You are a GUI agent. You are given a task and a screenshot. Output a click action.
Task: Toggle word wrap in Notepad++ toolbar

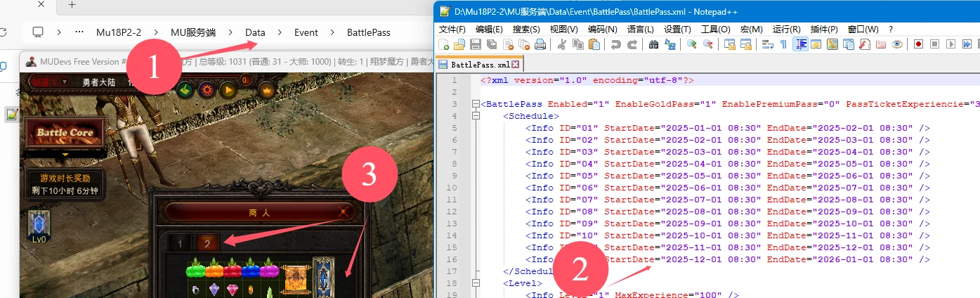tap(768, 44)
